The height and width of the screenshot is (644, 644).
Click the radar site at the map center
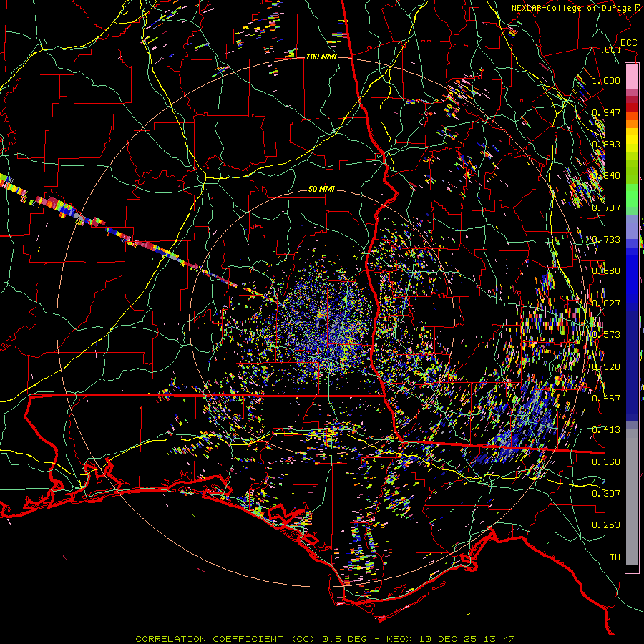[x=321, y=321]
